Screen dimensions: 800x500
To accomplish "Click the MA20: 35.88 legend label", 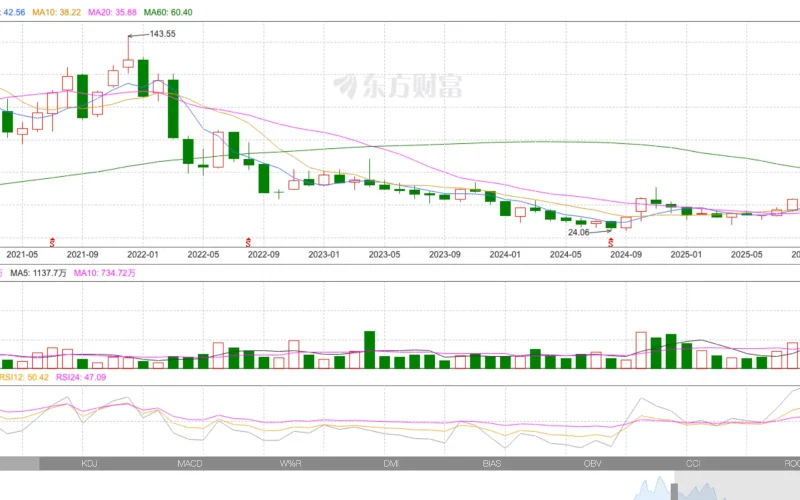I will (x=112, y=13).
